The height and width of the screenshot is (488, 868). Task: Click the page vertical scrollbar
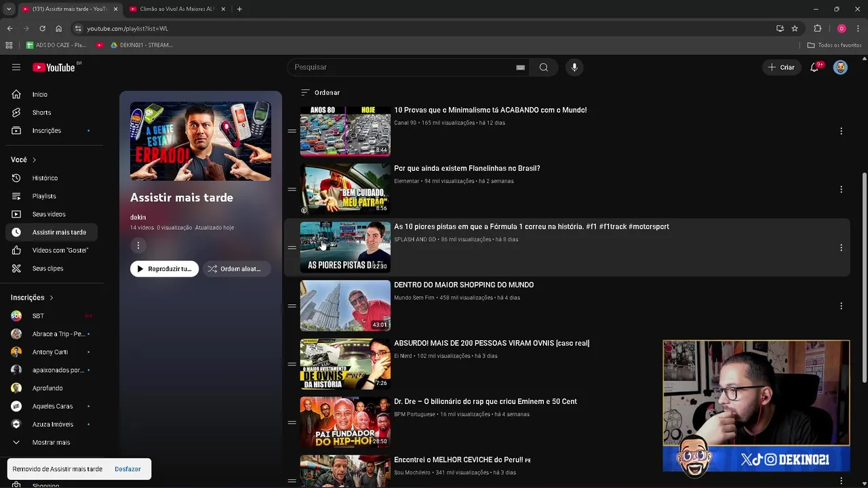coord(864,278)
